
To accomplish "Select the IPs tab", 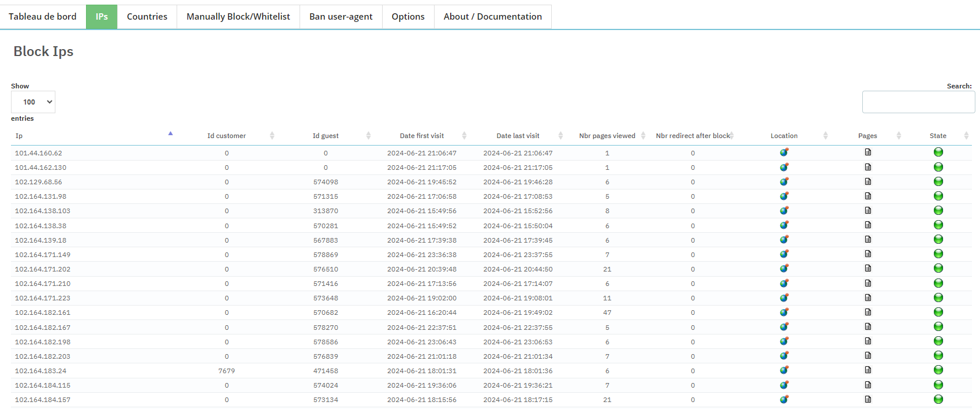I will click(x=102, y=17).
